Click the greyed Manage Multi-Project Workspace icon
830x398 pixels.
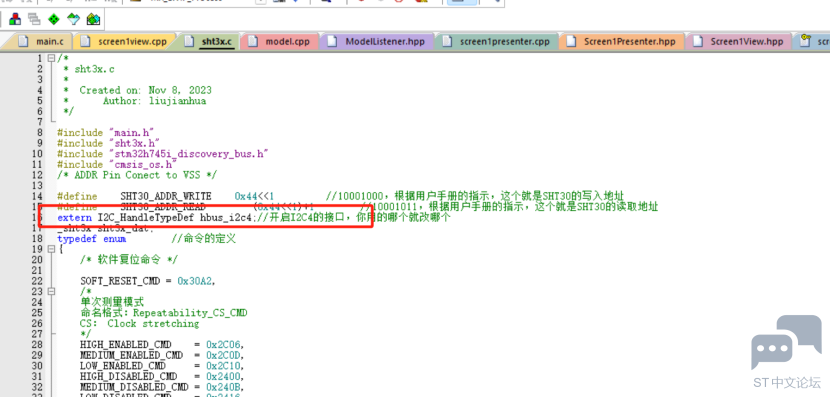pyautogui.click(x=34, y=20)
